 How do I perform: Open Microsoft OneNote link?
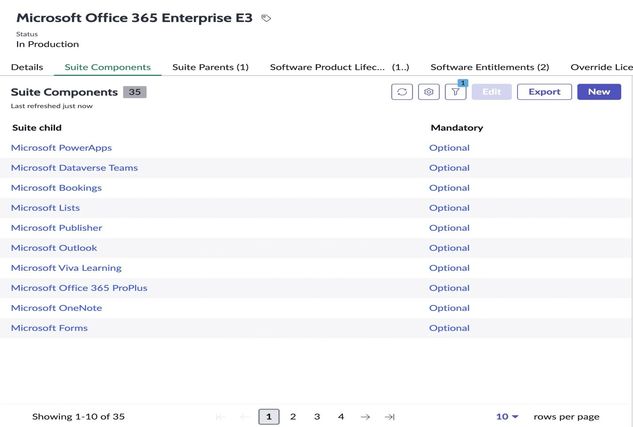tap(57, 308)
